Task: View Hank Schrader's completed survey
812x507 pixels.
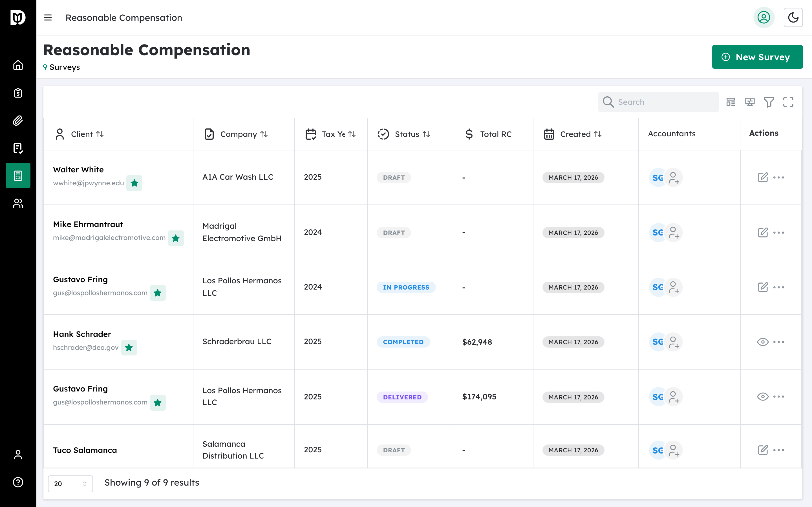Action: 763,342
